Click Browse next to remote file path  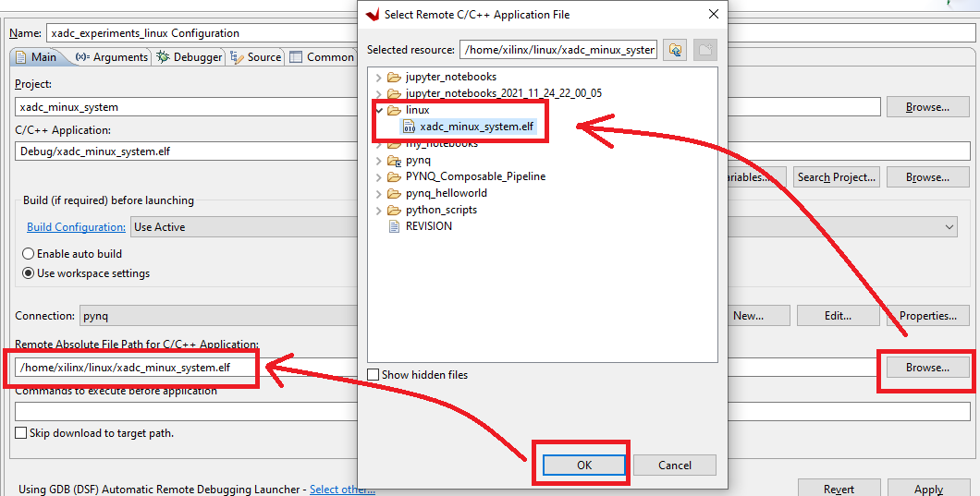click(x=927, y=368)
